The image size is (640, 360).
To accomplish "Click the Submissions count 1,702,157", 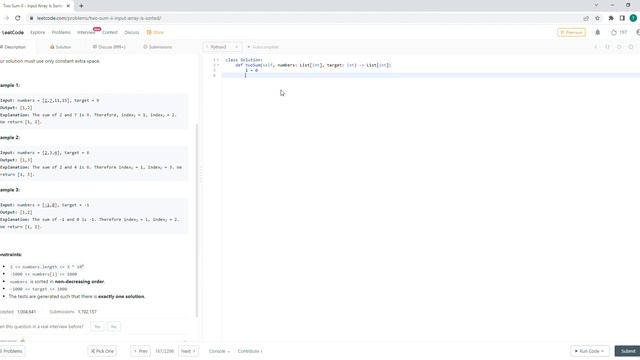I will tap(87, 312).
